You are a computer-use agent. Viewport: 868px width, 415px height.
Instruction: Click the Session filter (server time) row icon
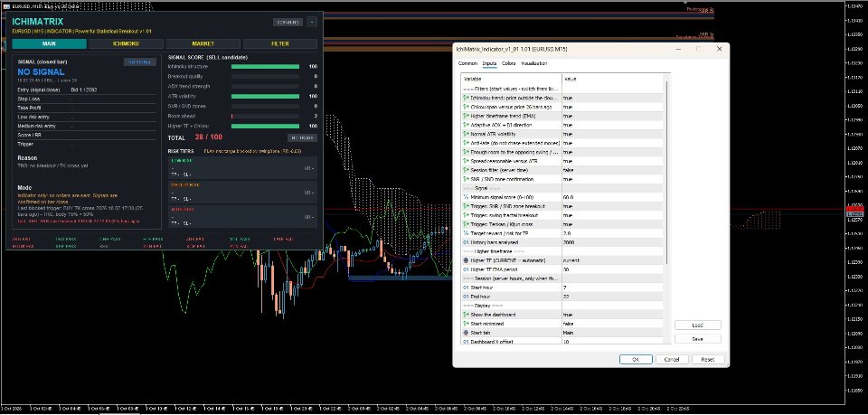coord(467,170)
